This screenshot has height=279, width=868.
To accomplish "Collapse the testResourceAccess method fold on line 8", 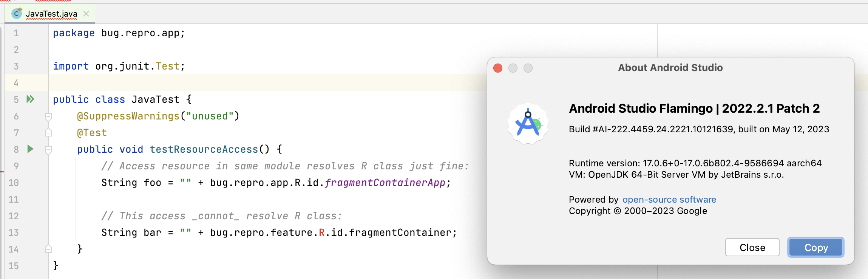I will point(48,149).
